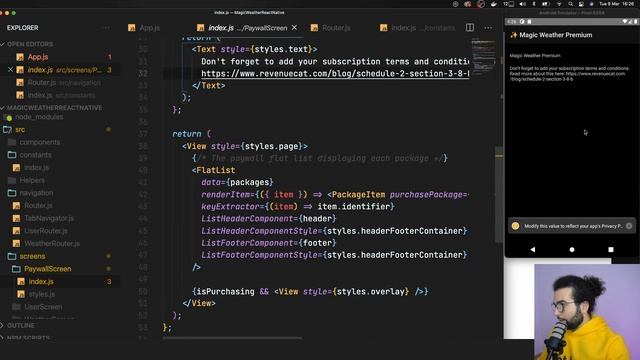Open editor More Actions ellipsis menu
This screenshot has height=360, width=640.
488,28
